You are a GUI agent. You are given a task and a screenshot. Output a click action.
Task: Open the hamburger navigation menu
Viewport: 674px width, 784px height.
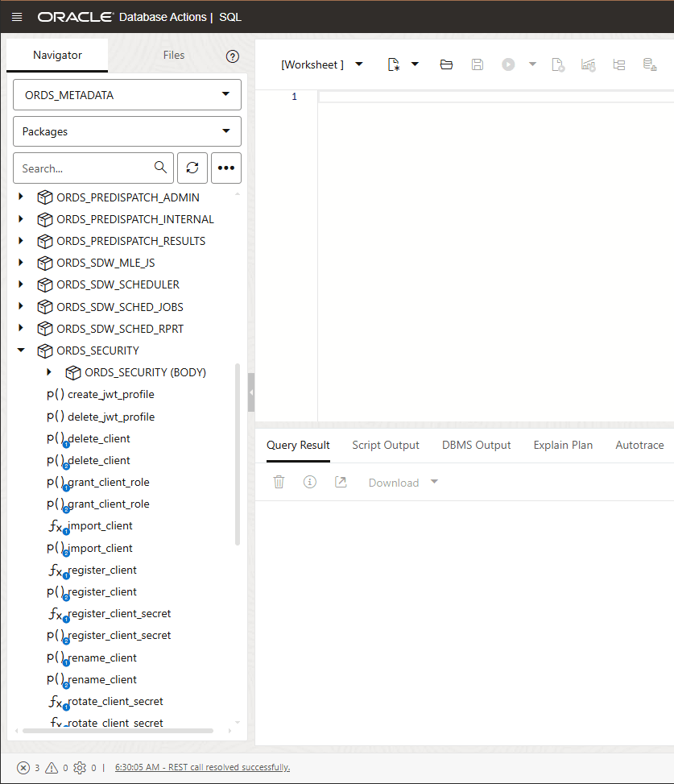click(x=16, y=16)
